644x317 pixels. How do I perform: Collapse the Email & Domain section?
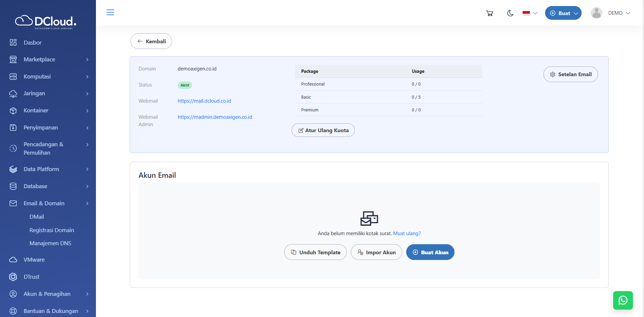(49, 203)
